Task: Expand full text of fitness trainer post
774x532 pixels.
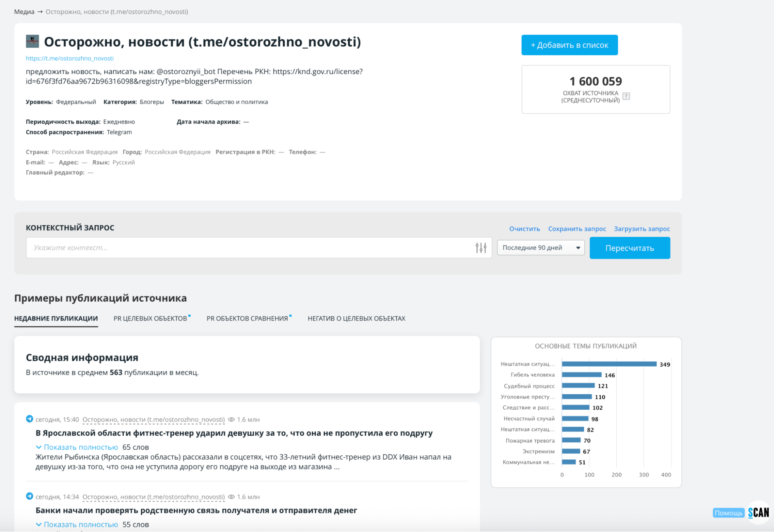Action: 81,447
